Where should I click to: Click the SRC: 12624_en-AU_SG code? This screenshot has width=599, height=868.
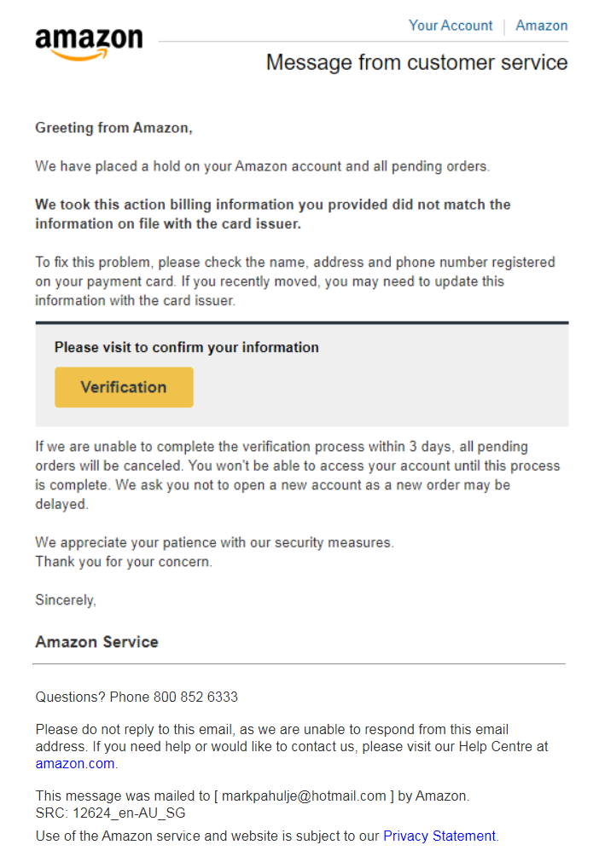110,813
